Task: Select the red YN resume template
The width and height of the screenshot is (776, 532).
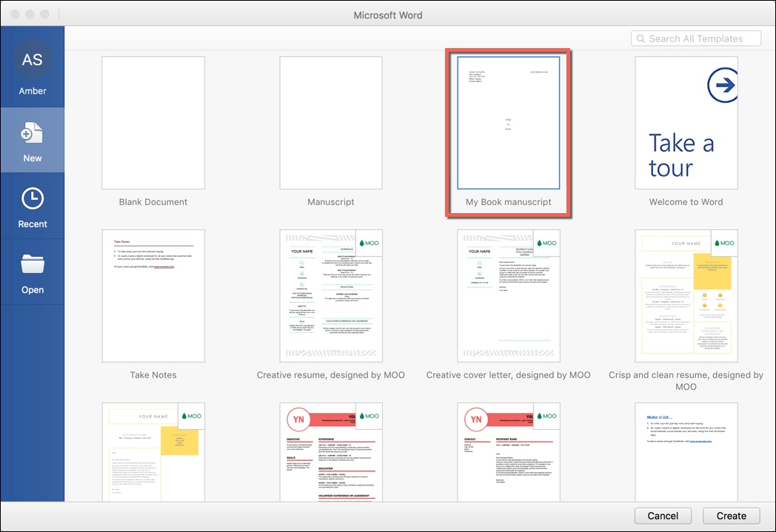Action: (x=330, y=452)
